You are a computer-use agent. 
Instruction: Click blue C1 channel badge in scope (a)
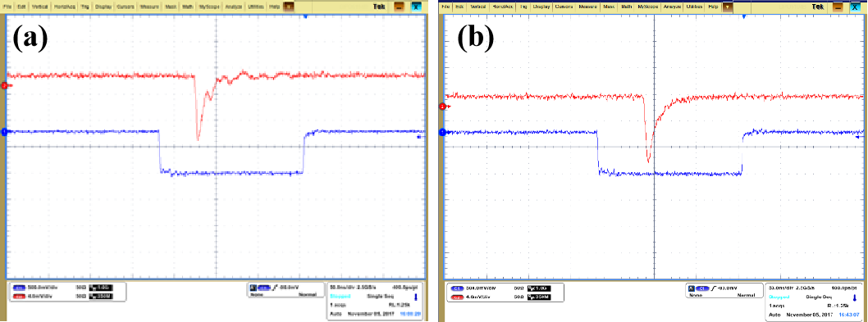[19, 288]
